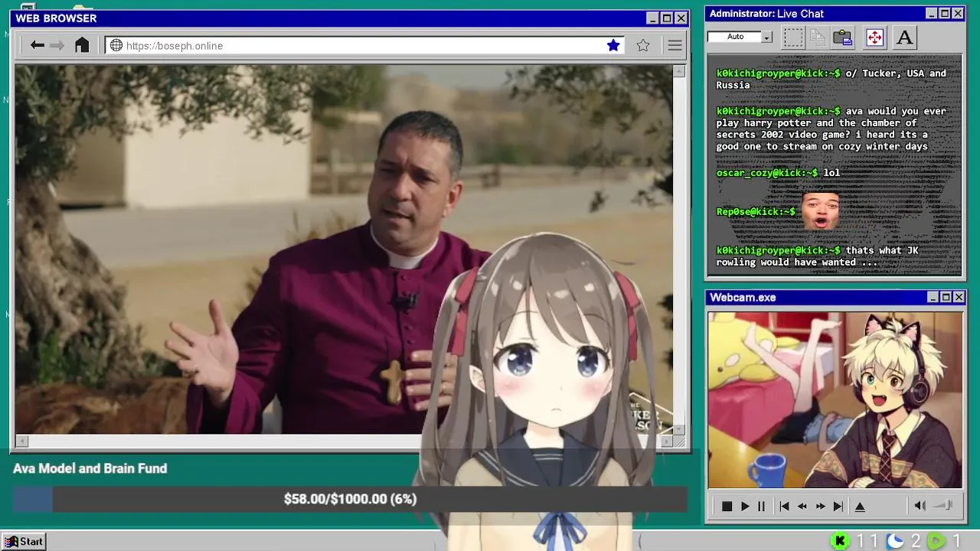This screenshot has height=551, width=980.
Task: Minimize the Live Chat window
Action: [x=931, y=14]
